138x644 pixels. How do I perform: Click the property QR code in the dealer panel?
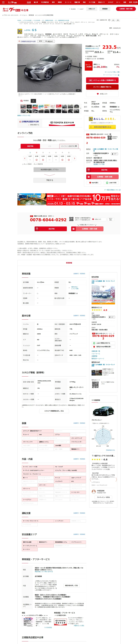[x=95, y=385]
